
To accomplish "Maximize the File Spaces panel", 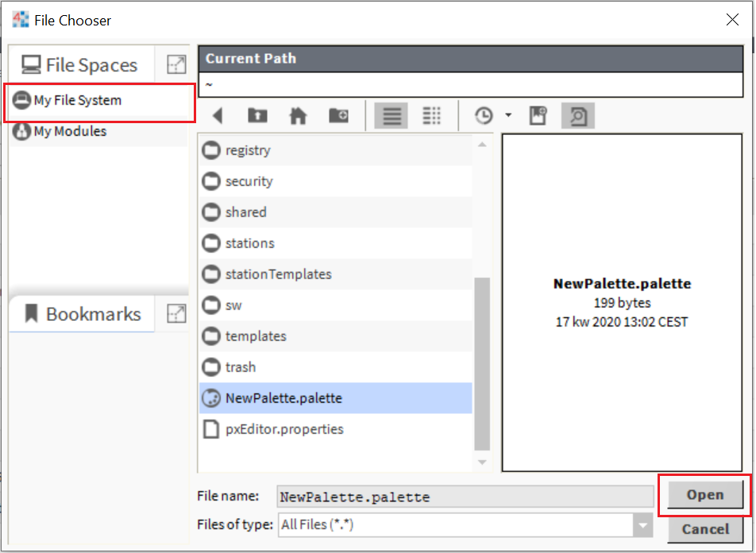I will 175,65.
